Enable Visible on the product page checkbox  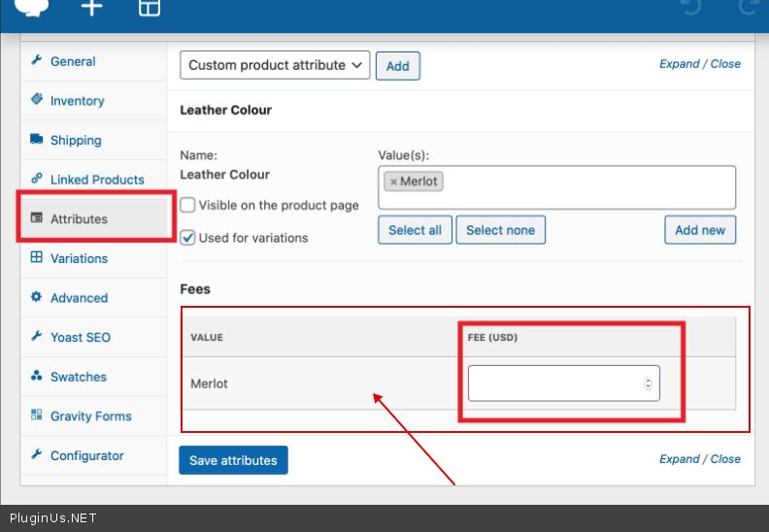click(x=188, y=205)
